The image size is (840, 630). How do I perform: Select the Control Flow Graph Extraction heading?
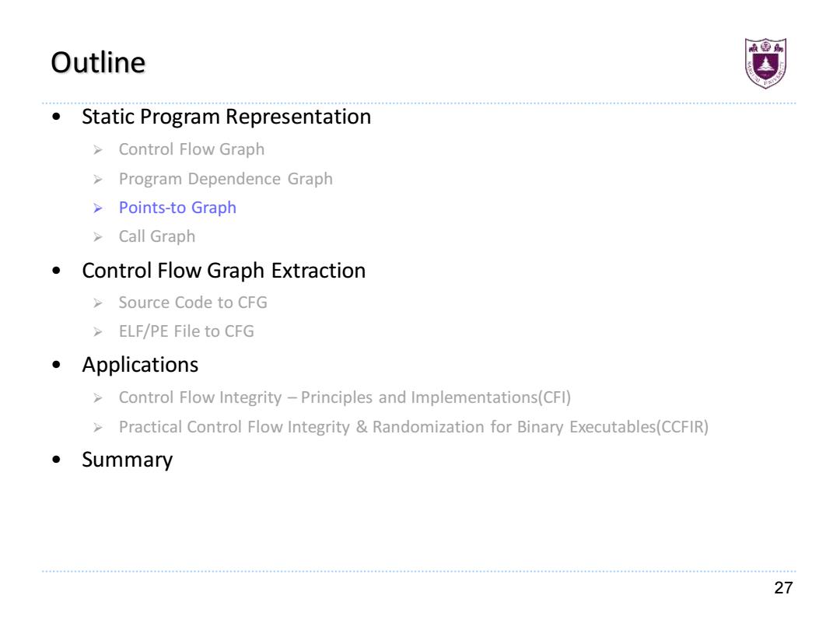click(x=223, y=271)
